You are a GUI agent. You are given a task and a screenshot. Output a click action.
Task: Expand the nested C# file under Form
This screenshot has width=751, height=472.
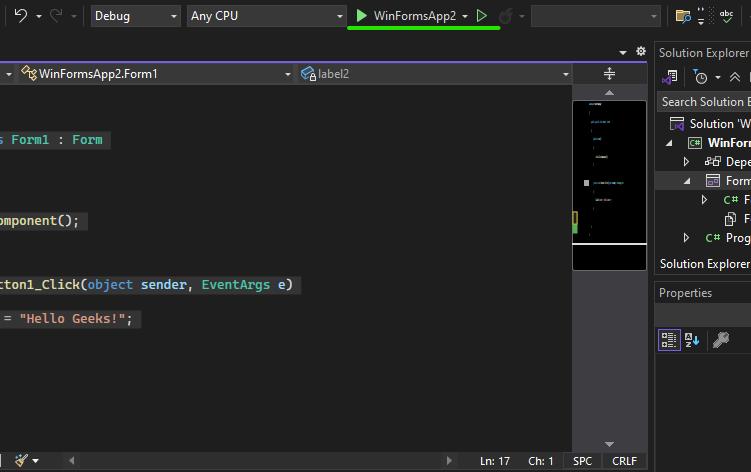[x=704, y=200]
